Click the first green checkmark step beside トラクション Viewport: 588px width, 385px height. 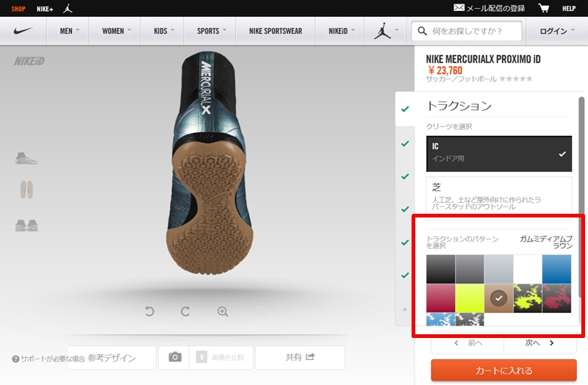point(404,109)
